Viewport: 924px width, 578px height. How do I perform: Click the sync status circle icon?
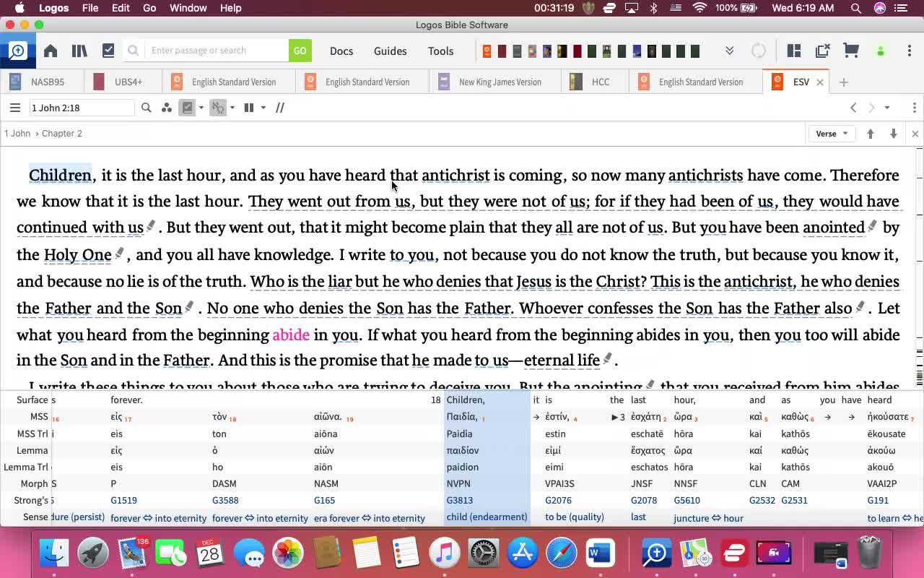click(x=759, y=51)
